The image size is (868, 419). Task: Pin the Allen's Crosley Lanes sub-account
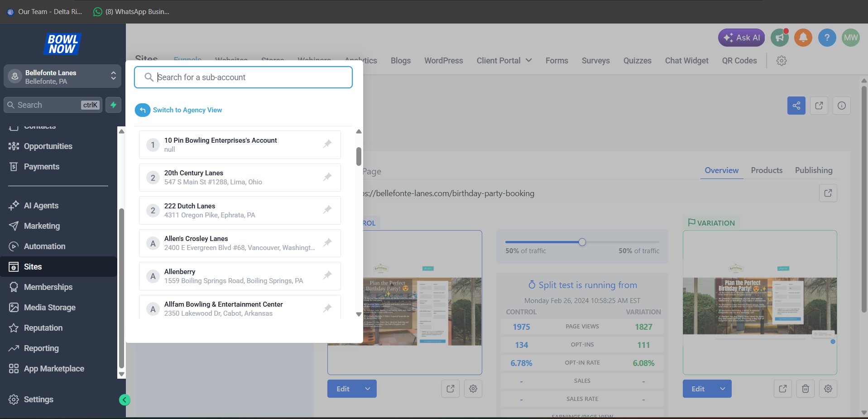point(327,242)
